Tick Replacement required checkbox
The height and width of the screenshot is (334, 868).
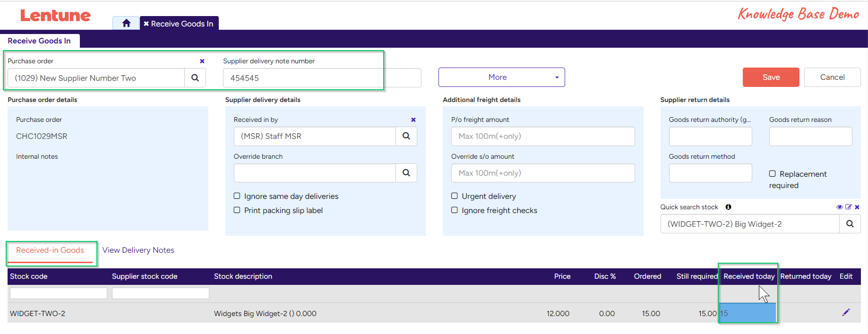pyautogui.click(x=773, y=174)
